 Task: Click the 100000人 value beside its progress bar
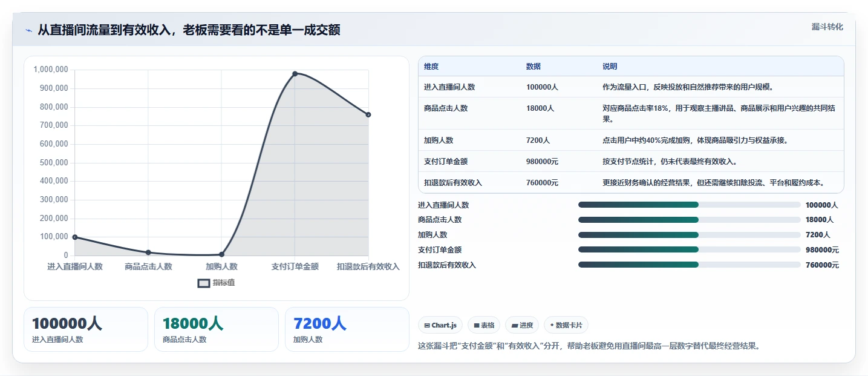[822, 205]
